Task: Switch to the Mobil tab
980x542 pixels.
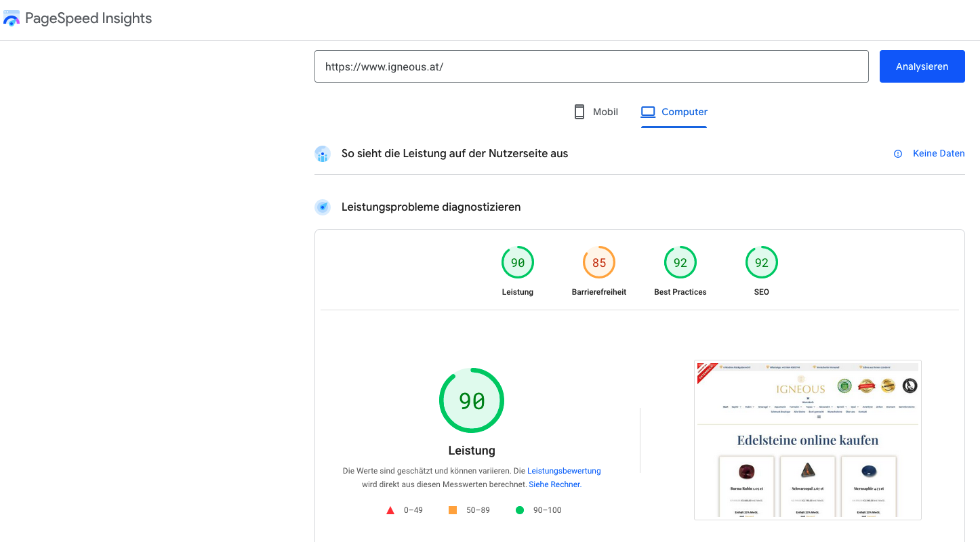Action: click(596, 112)
